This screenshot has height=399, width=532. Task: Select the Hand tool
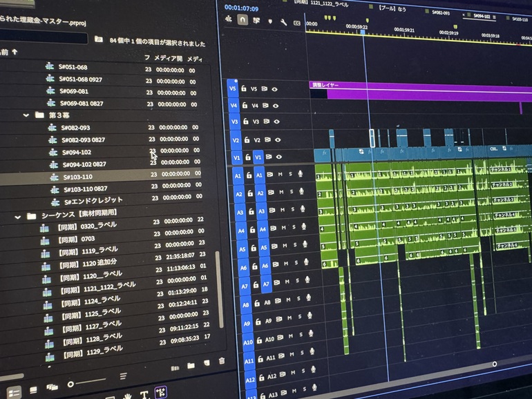(128, 396)
